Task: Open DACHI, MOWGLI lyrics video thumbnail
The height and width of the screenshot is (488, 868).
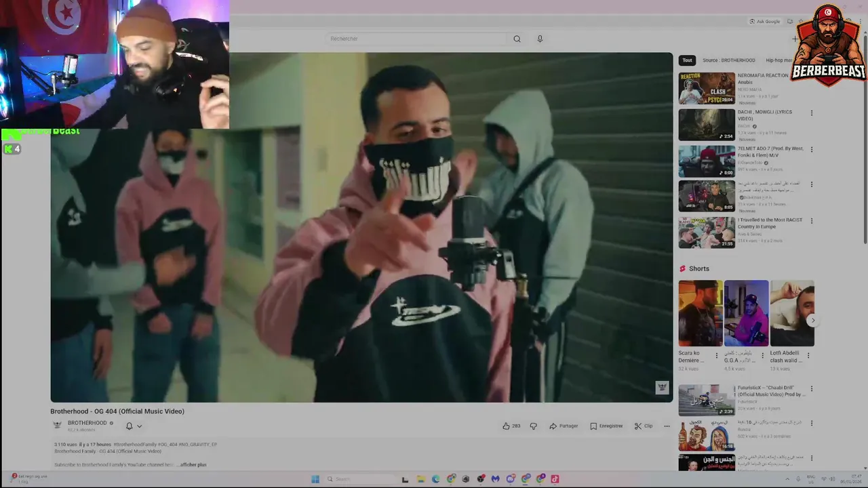Action: pyautogui.click(x=707, y=125)
